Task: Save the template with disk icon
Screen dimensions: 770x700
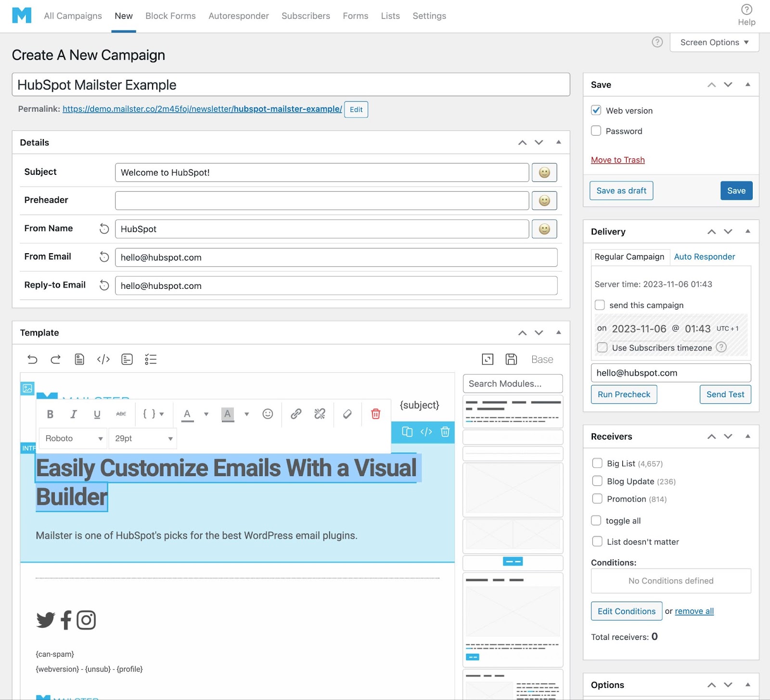Action: [x=511, y=359]
